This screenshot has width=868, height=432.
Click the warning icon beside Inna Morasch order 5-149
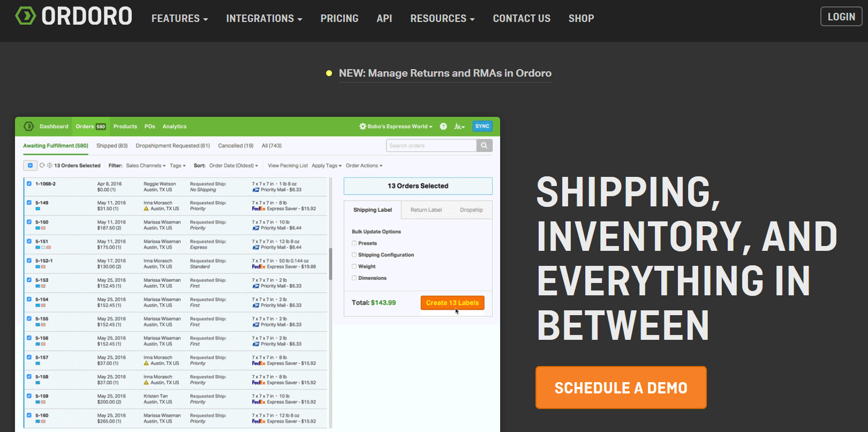(x=146, y=209)
